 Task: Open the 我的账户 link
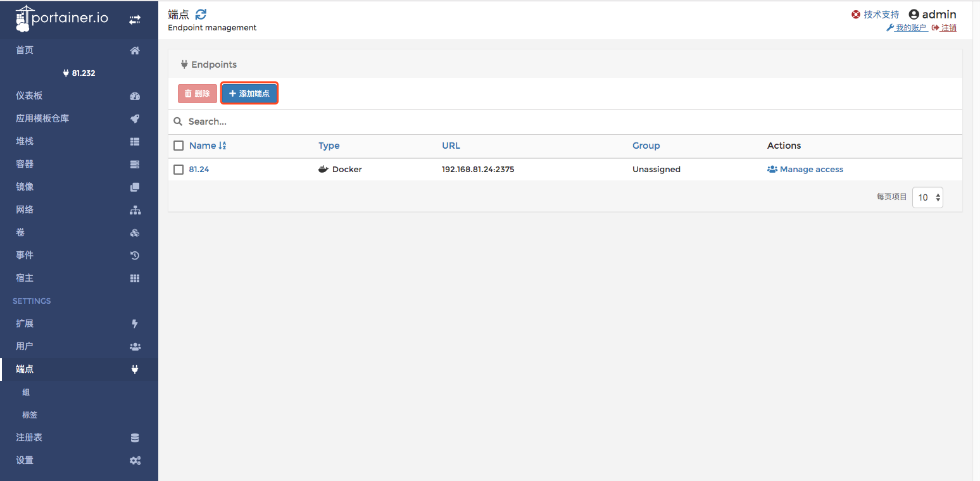coord(907,28)
